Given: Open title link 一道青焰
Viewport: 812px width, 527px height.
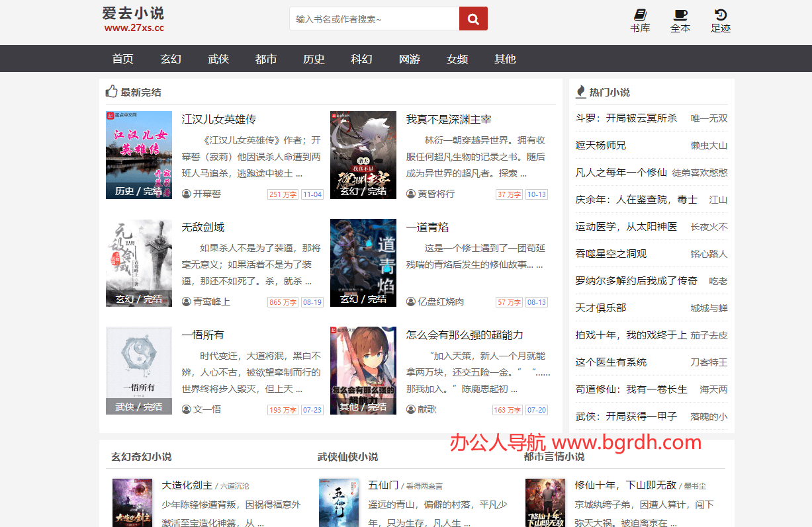Looking at the screenshot, I should (428, 227).
